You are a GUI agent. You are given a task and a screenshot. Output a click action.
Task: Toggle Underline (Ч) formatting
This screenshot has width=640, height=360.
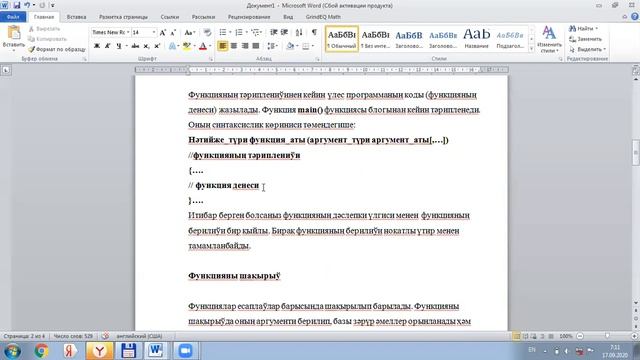[x=118, y=46]
